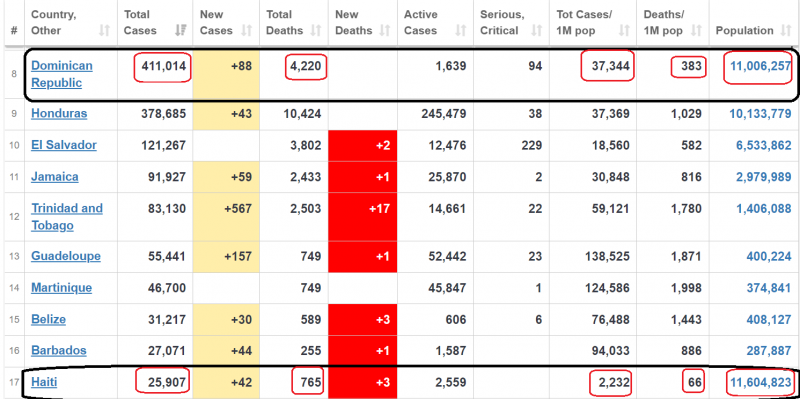Select Barbados new cases +44
The width and height of the screenshot is (800, 399).
(240, 351)
